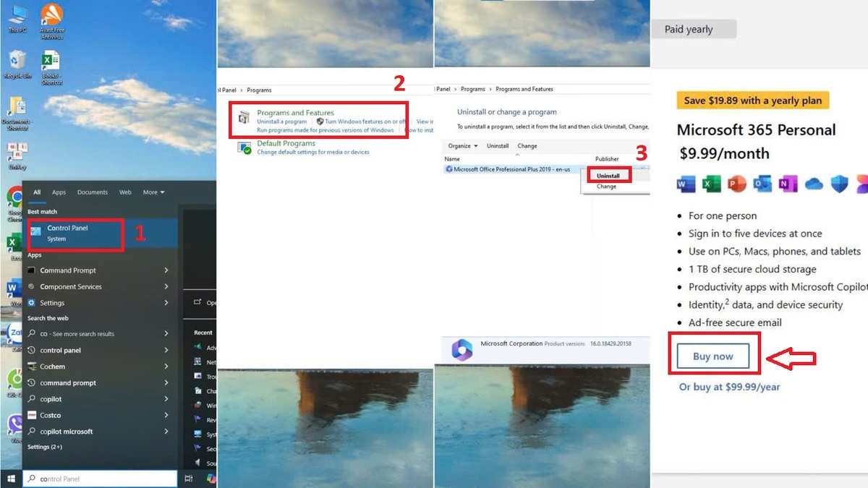Screen dimensions: 868x488
Task: Click the Buy now button
Action: point(713,356)
